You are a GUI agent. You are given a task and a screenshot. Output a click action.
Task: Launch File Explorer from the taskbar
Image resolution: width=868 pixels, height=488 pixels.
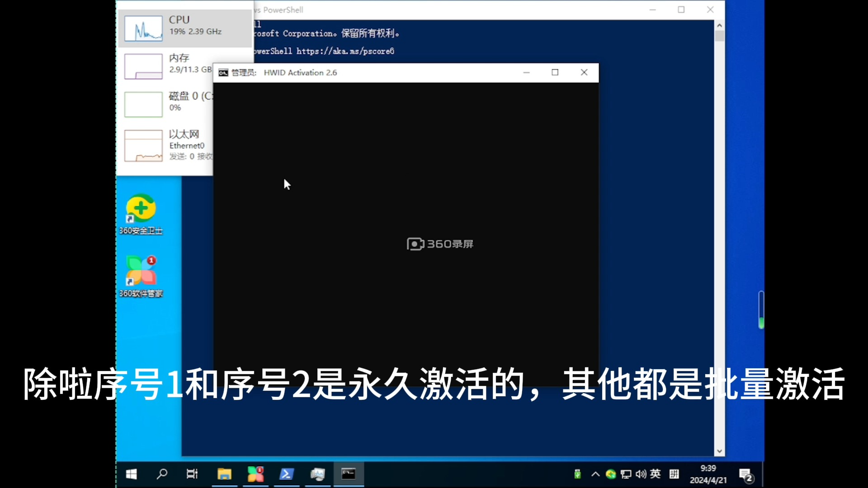225,474
